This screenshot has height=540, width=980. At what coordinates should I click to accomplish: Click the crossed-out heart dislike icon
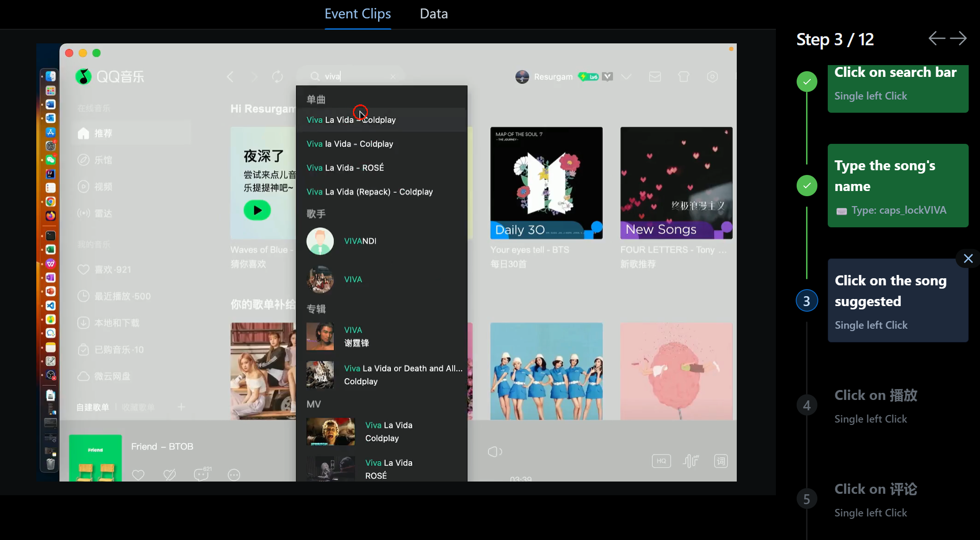point(170,474)
